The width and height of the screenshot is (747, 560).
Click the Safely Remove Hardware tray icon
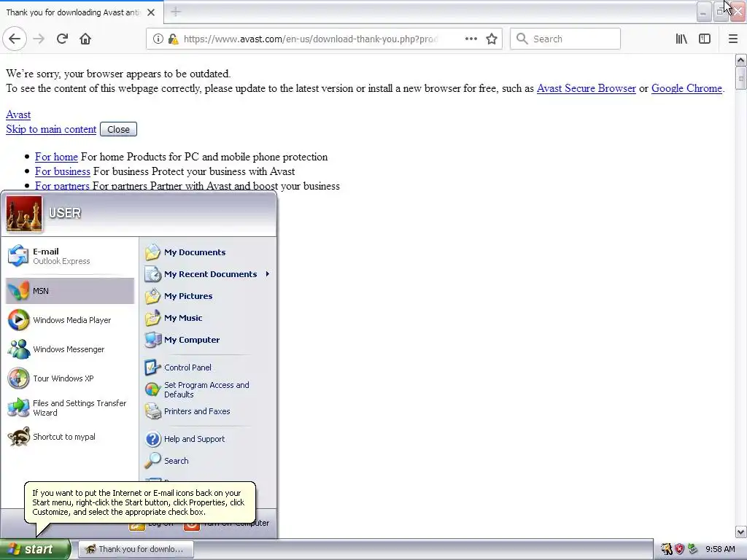click(x=693, y=549)
